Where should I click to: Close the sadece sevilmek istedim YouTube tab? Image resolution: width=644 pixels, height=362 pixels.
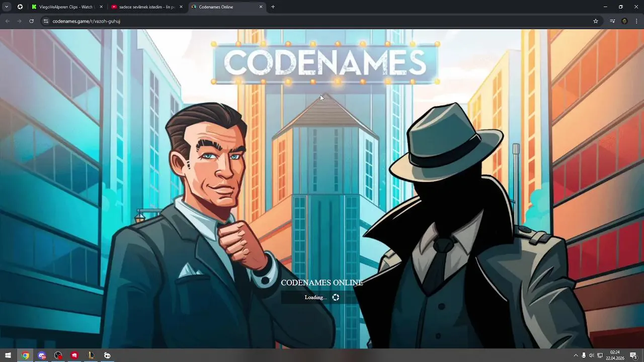click(x=181, y=7)
